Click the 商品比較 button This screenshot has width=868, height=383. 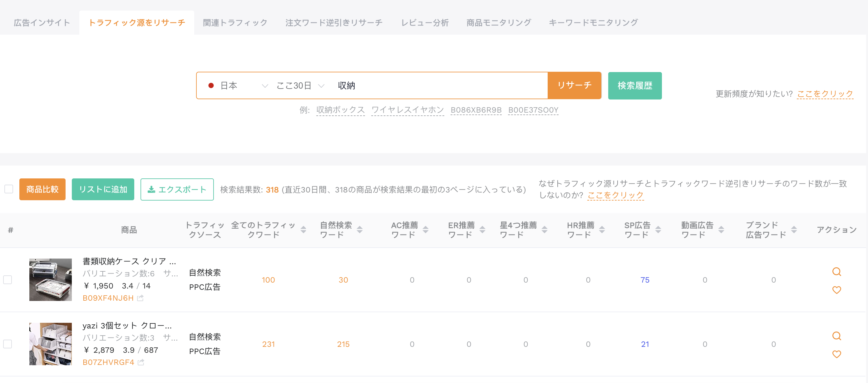coord(42,189)
